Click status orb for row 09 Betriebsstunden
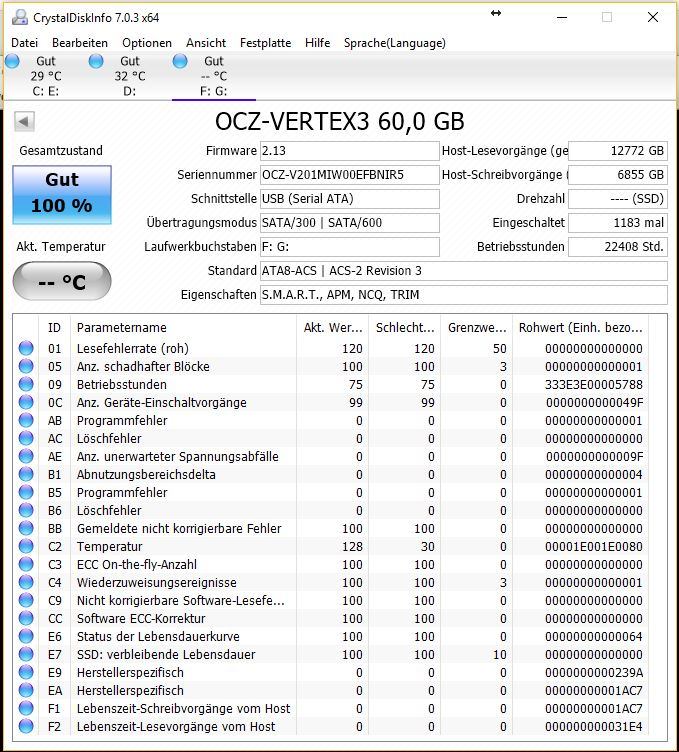Image resolution: width=679 pixels, height=752 pixels. 26,384
